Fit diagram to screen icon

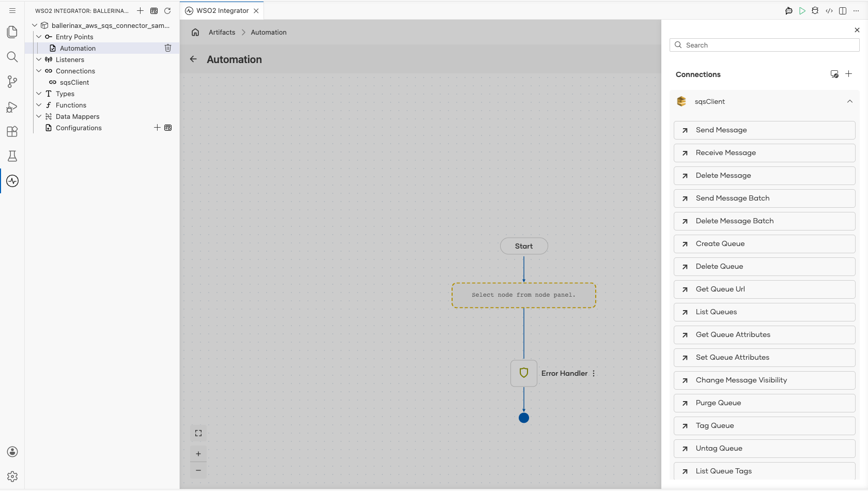point(198,433)
